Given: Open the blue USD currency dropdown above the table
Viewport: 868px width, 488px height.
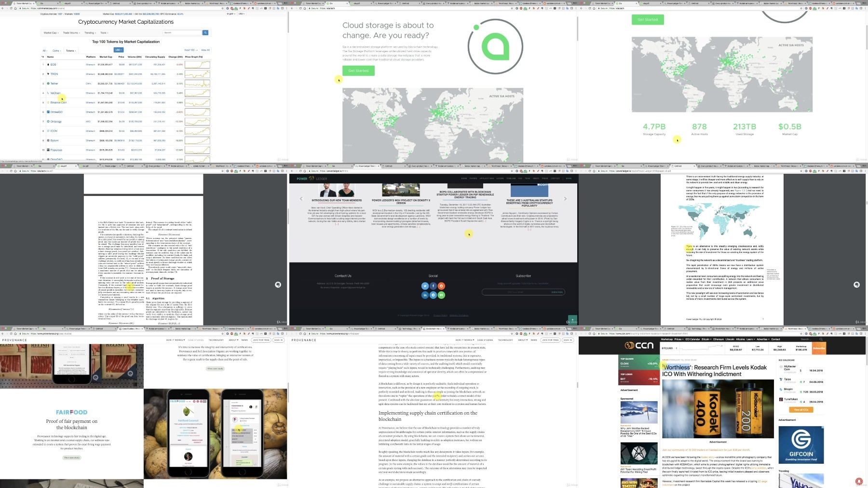Looking at the screenshot, I should 118,50.
